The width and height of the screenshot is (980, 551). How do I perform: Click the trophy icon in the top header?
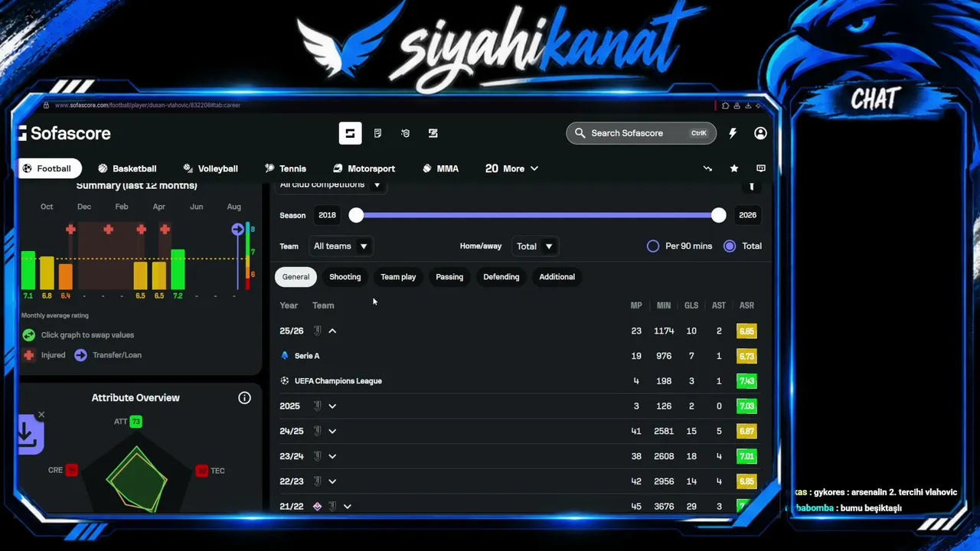pos(405,133)
